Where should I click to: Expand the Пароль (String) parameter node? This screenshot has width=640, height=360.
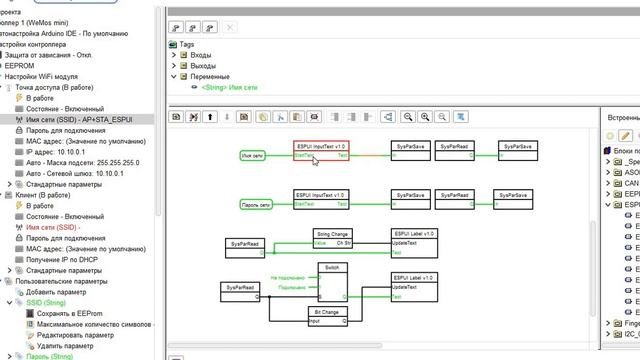9,356
